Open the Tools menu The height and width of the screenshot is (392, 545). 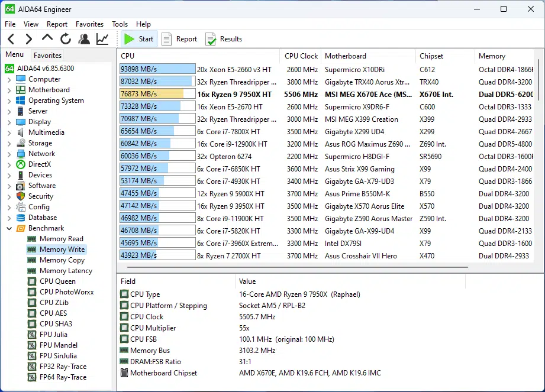120,24
